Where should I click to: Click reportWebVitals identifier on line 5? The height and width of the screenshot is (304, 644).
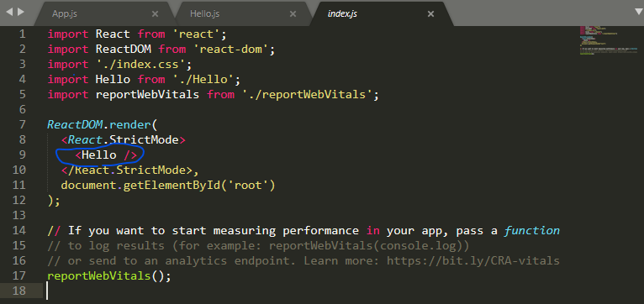(147, 94)
